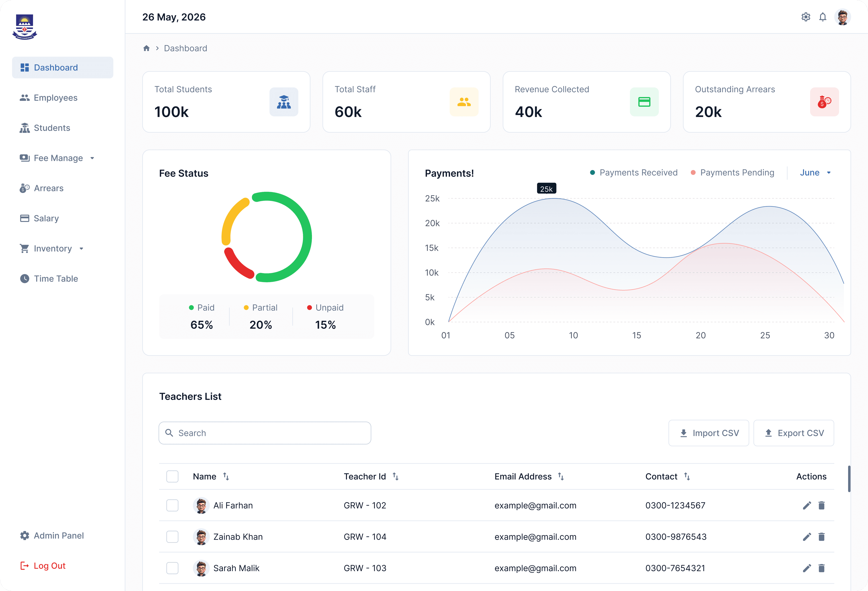Click the Outstanding Arrears money bag icon
This screenshot has width=868, height=591.
point(824,102)
